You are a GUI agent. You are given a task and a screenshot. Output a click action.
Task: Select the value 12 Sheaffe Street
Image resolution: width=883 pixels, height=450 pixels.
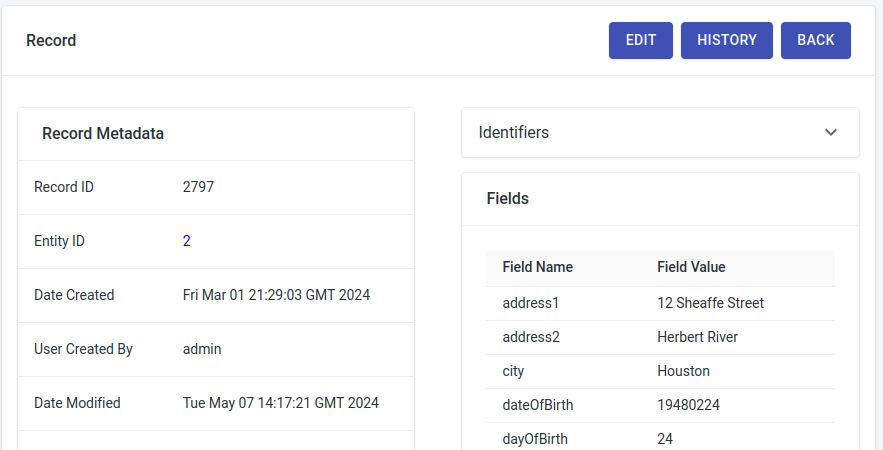point(711,303)
